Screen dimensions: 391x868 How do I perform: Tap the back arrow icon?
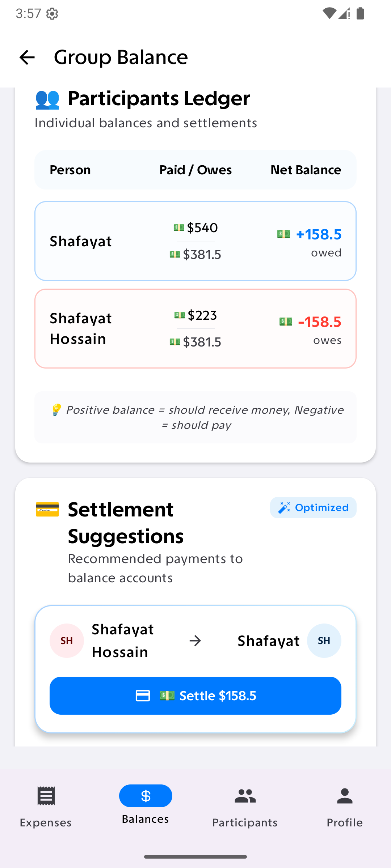[x=27, y=58]
